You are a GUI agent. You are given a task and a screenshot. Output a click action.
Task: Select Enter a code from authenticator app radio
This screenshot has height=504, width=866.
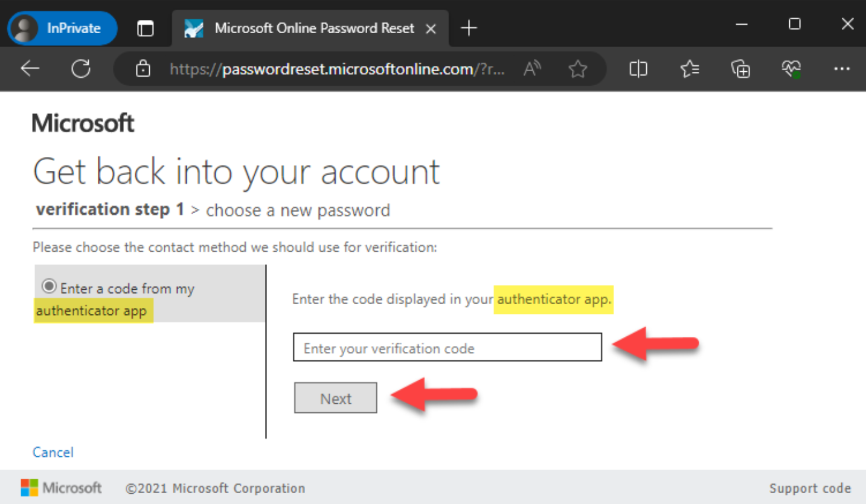click(x=50, y=285)
